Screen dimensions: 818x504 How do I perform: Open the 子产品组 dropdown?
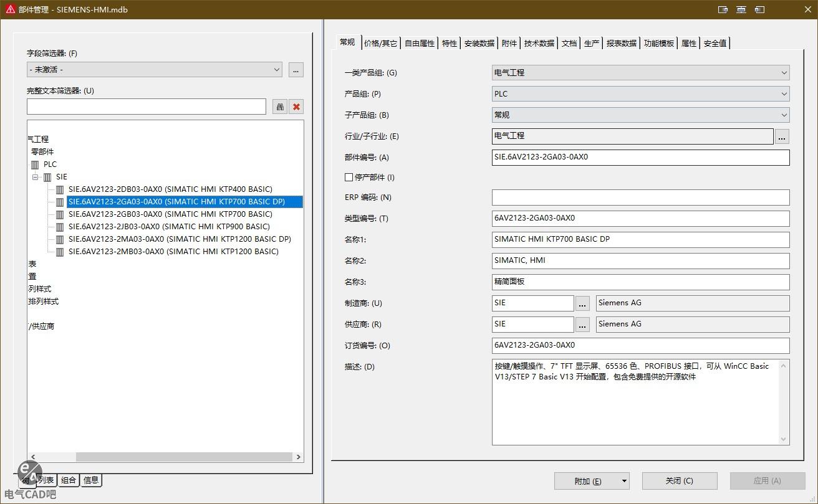click(x=784, y=115)
